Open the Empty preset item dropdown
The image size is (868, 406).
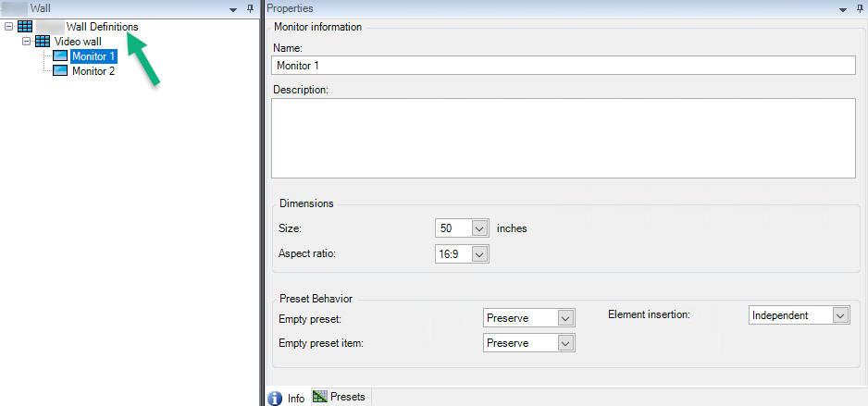coord(564,343)
